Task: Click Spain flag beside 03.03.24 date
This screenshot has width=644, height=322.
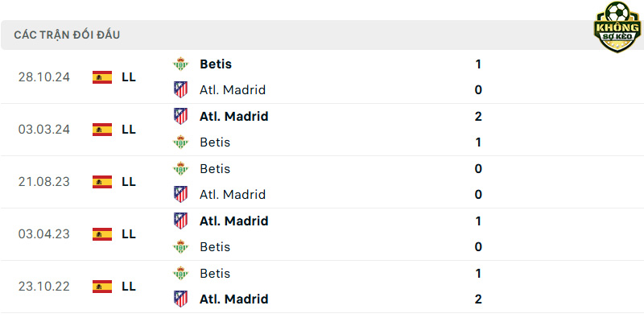Action: (x=102, y=130)
